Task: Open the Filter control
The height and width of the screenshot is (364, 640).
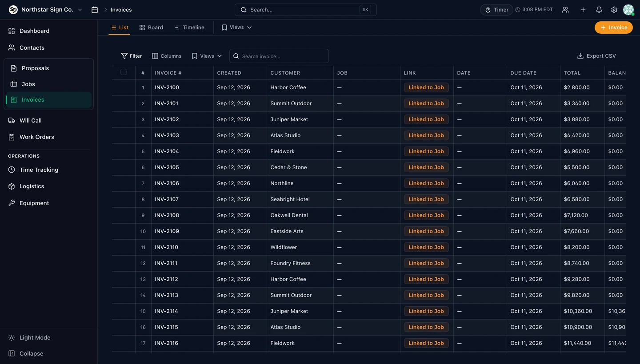Action: (132, 56)
